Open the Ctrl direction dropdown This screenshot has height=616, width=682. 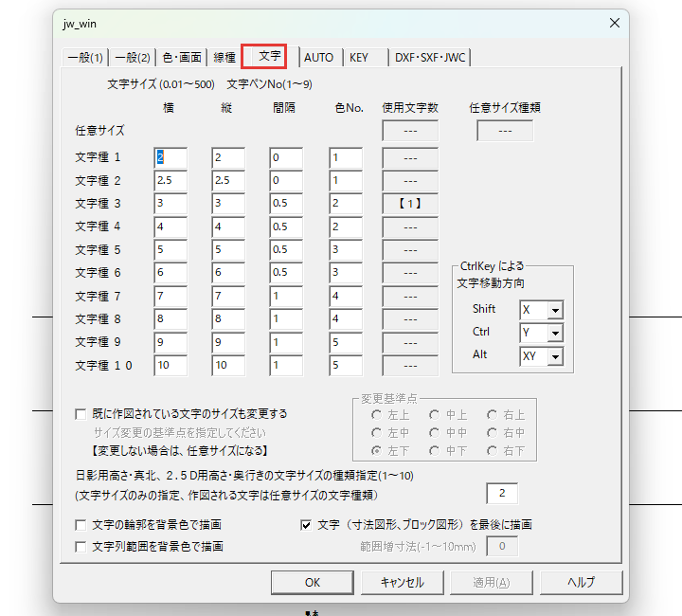(x=555, y=334)
